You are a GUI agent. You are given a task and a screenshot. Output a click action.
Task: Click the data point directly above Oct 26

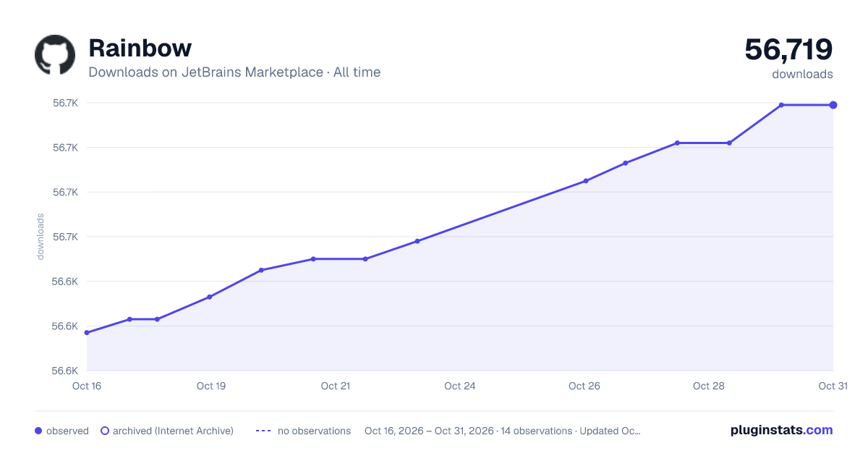coord(586,181)
